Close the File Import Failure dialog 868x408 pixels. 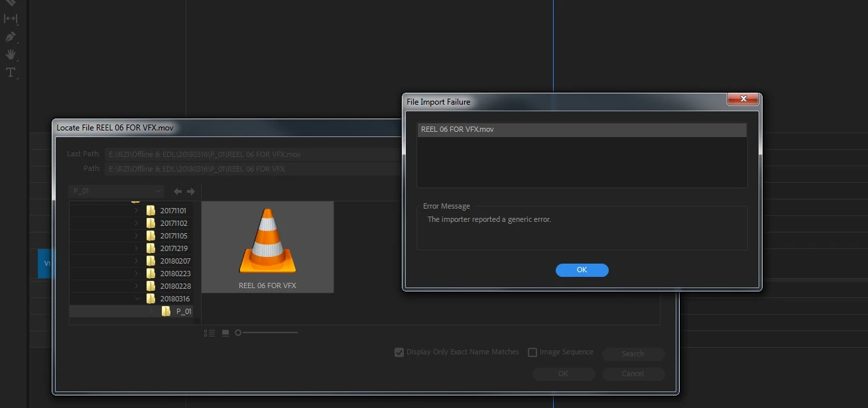[x=743, y=99]
